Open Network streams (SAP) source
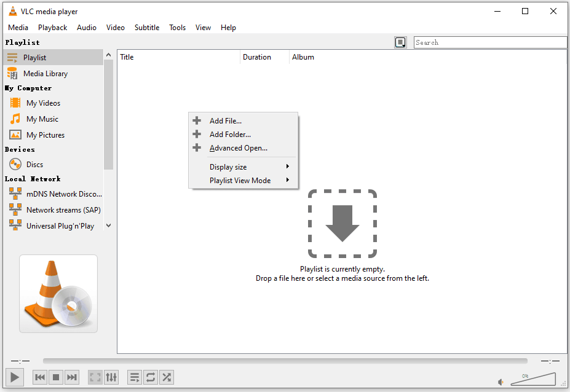Viewport: 570px width, 392px height. tap(64, 210)
